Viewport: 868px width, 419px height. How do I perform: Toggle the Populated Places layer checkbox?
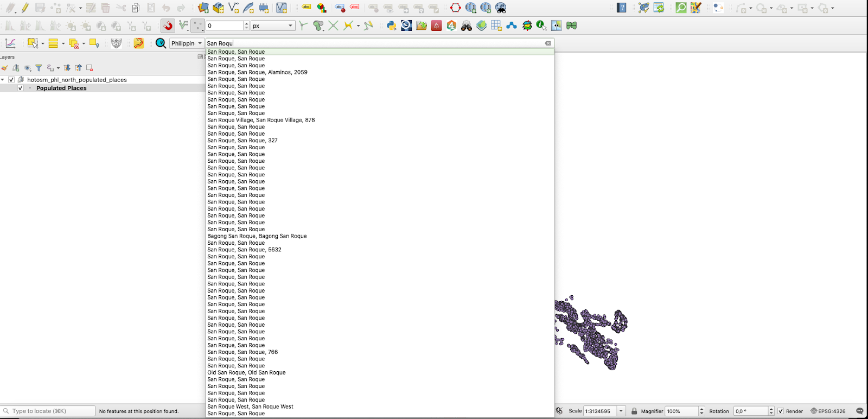(x=21, y=88)
